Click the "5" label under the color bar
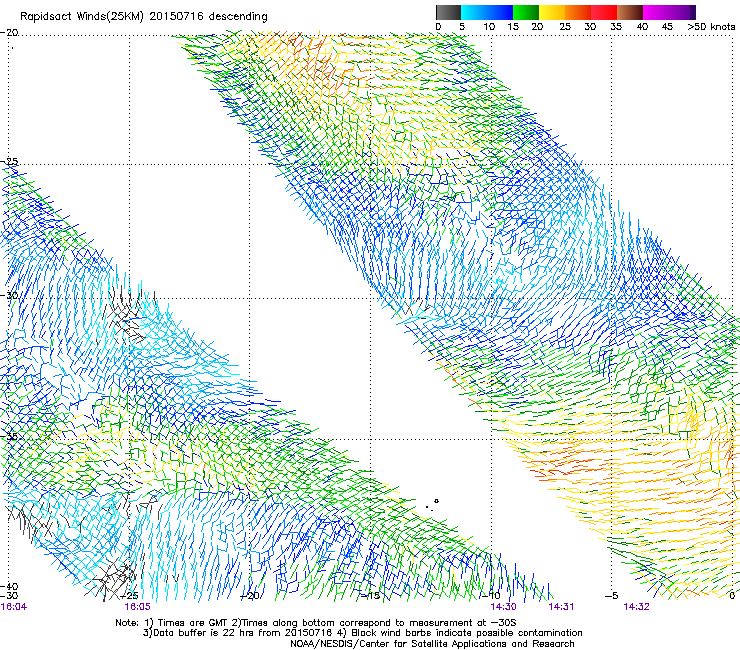740x650 pixels. pyautogui.click(x=462, y=27)
